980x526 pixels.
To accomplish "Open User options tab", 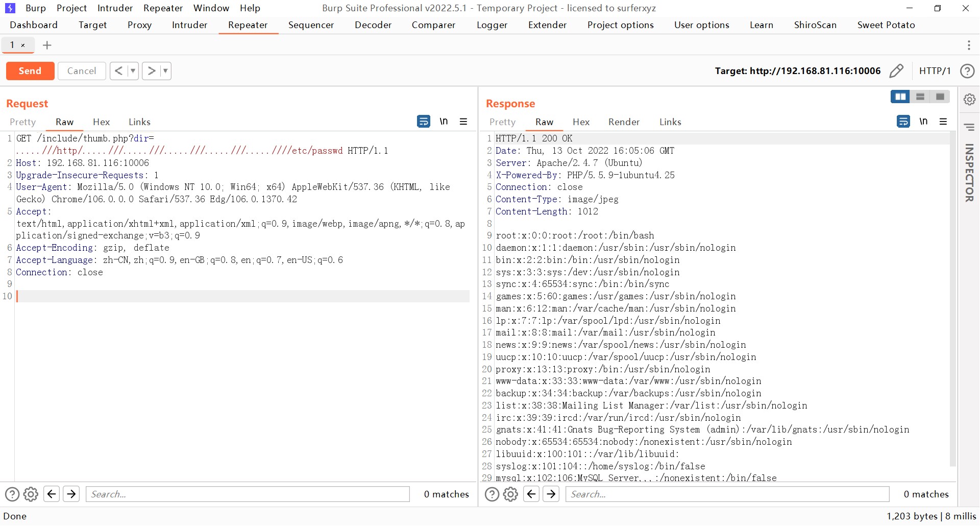I will tap(701, 25).
